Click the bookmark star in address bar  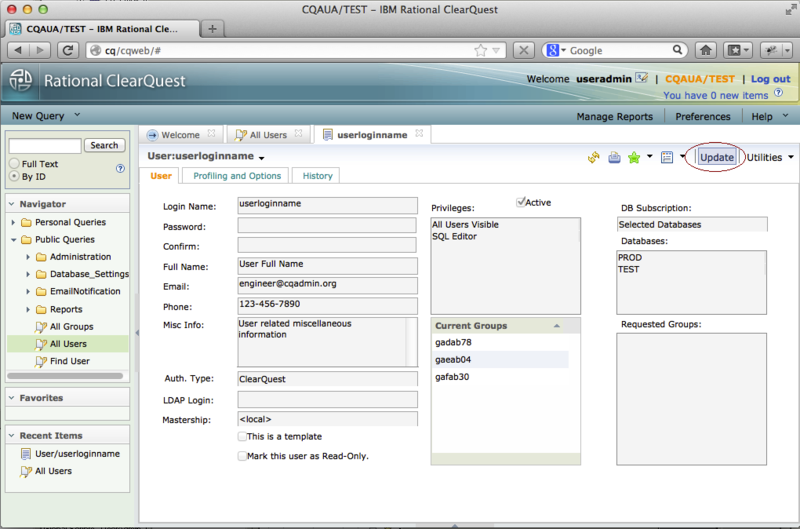coord(480,50)
